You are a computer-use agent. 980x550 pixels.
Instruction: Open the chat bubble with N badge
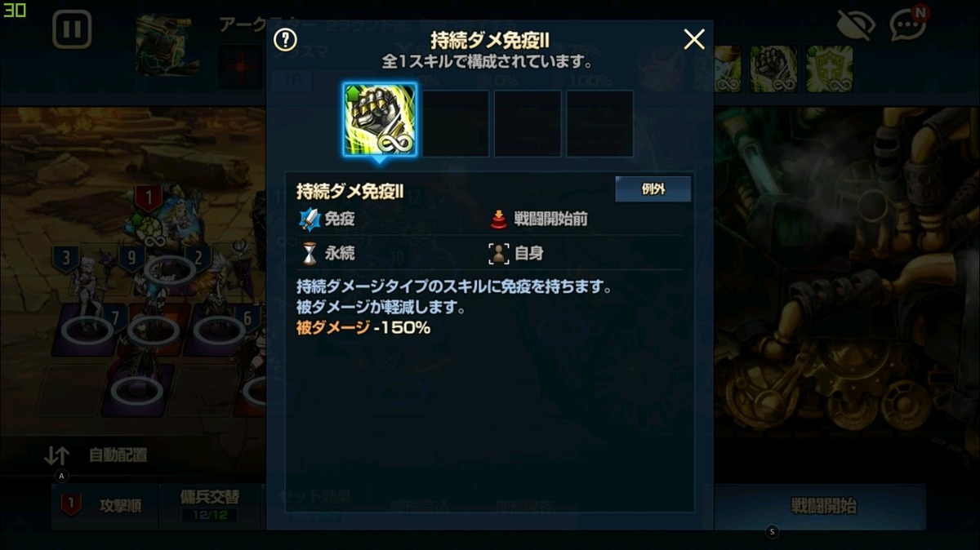tap(908, 24)
